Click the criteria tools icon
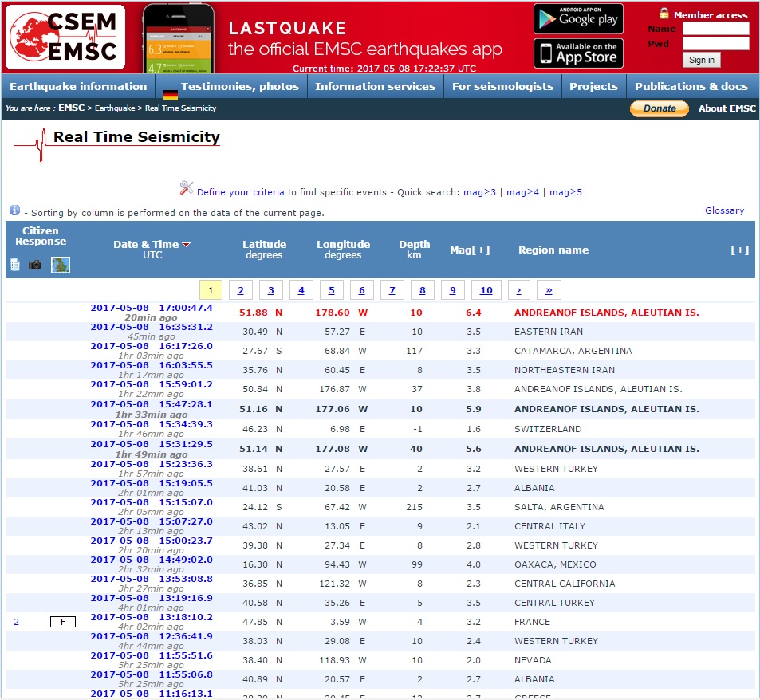The height and width of the screenshot is (700, 760). (186, 187)
